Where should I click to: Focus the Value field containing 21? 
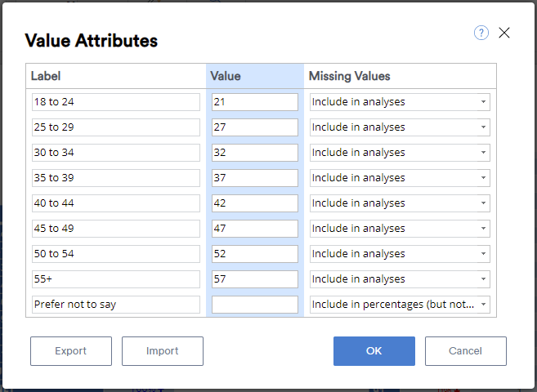[x=255, y=102]
